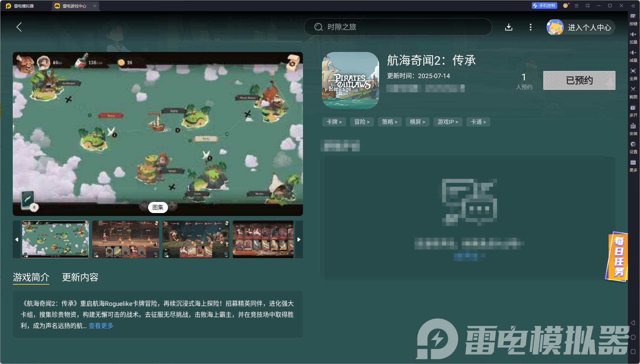Click the 手机控制 button in the title bar
Screen dimensions: 640x364
[544, 6]
